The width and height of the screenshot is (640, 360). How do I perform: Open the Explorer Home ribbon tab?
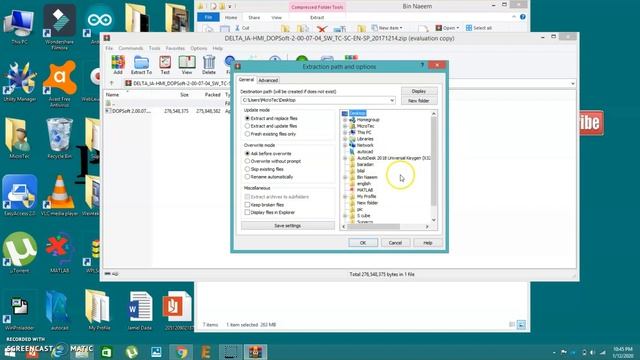[231, 18]
